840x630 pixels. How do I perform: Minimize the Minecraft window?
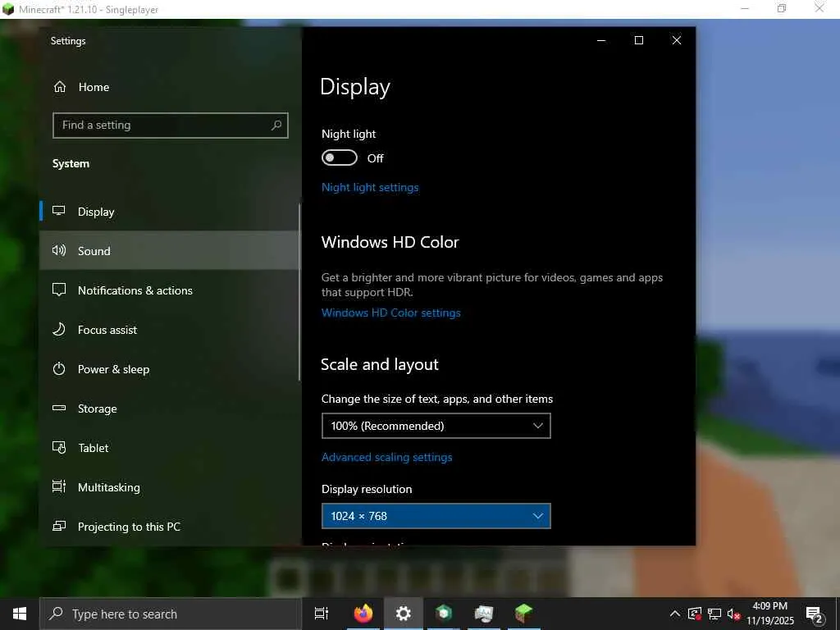[x=745, y=8]
